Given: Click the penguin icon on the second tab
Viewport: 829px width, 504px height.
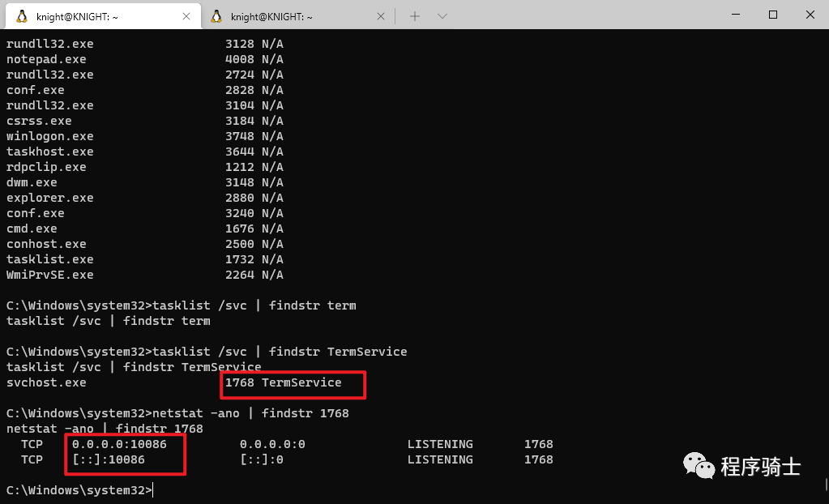Looking at the screenshot, I should pyautogui.click(x=216, y=16).
